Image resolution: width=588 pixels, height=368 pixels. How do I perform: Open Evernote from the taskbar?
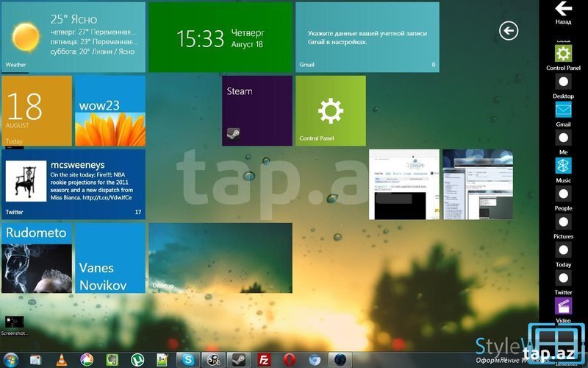(x=112, y=360)
